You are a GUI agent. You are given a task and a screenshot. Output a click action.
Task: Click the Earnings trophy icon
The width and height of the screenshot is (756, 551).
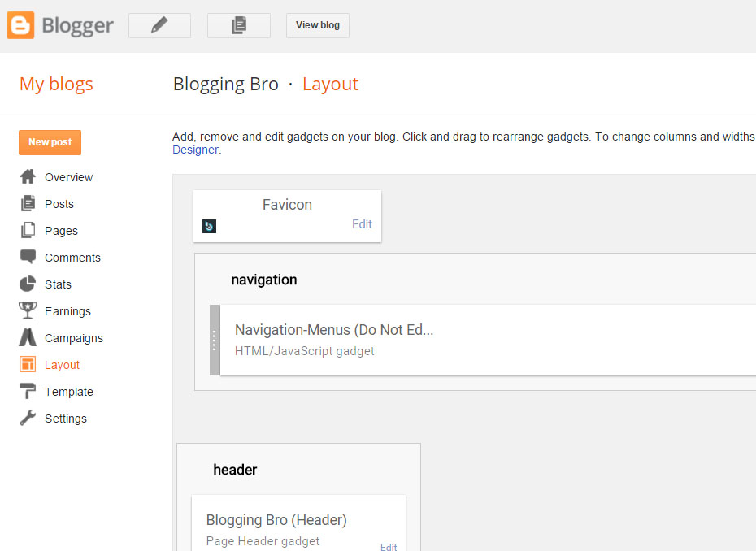28,311
